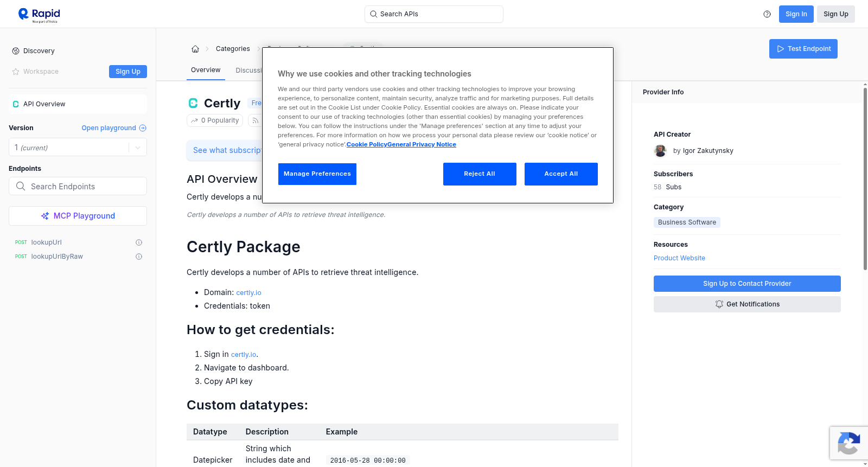Viewport: 868px width, 467px height.
Task: Open the help question mark icon
Action: [767, 14]
